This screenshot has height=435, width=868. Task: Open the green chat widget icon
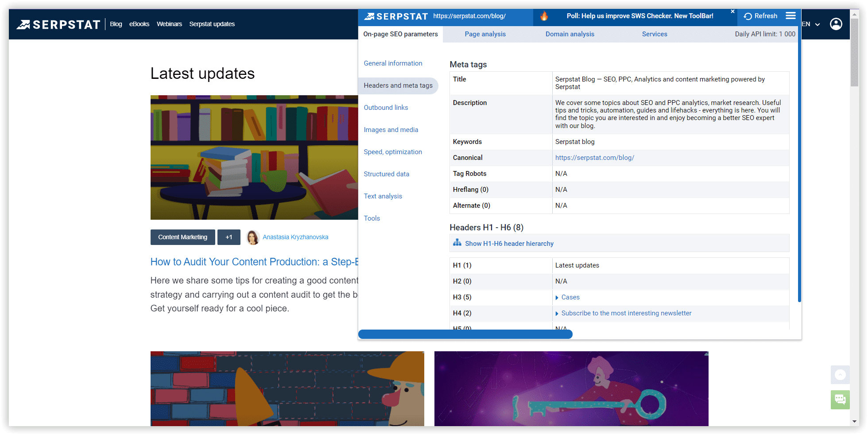(x=840, y=400)
